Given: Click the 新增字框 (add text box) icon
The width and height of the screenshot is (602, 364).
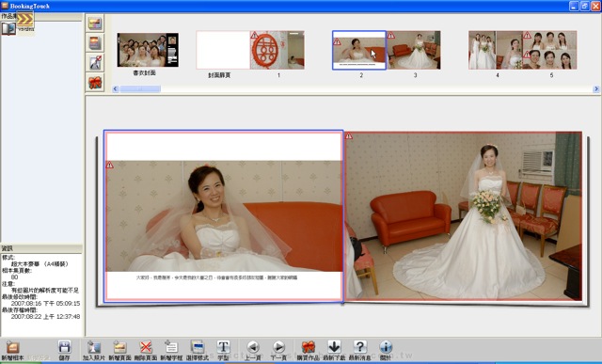Looking at the screenshot, I should (x=171, y=347).
